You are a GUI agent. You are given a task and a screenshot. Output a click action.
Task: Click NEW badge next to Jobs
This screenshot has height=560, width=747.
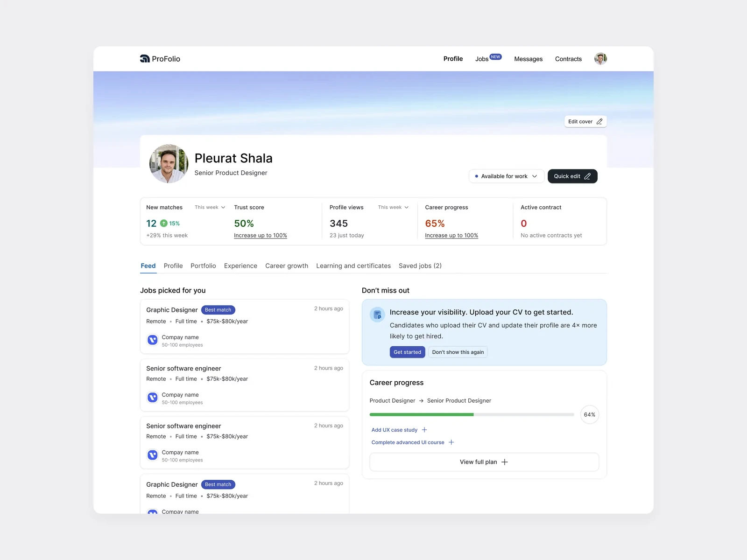pos(495,57)
